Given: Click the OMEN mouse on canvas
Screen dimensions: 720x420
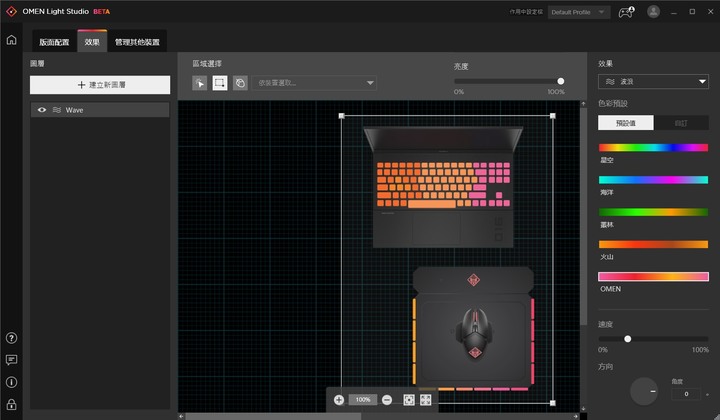Looking at the screenshot, I should pyautogui.click(x=474, y=334).
